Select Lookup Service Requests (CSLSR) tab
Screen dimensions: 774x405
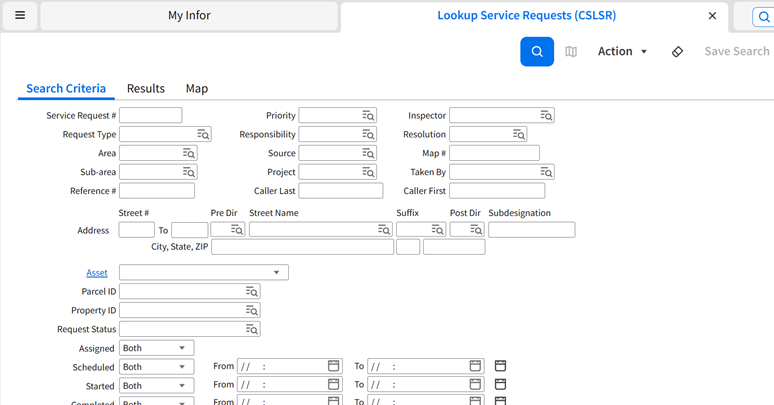(526, 16)
